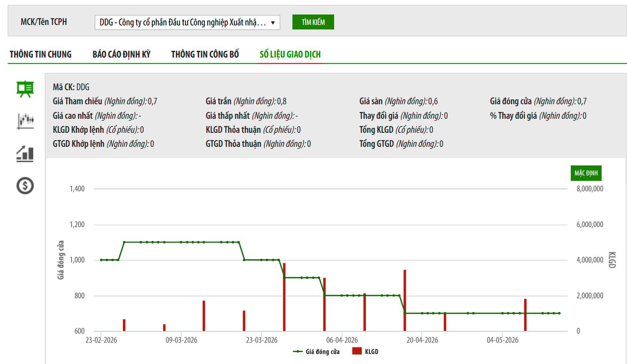The image size is (627, 364).
Task: Click the KLGD Thỏa thuận text
Action: coord(253,130)
